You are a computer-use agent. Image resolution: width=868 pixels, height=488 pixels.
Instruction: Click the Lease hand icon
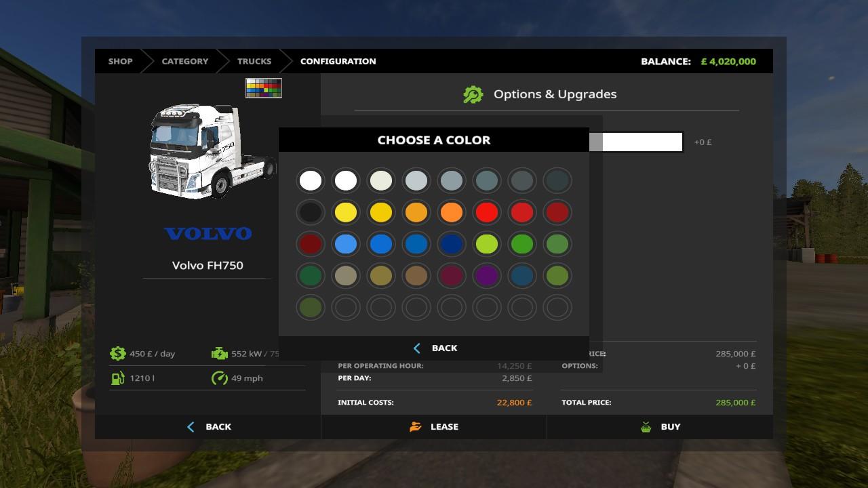415,427
